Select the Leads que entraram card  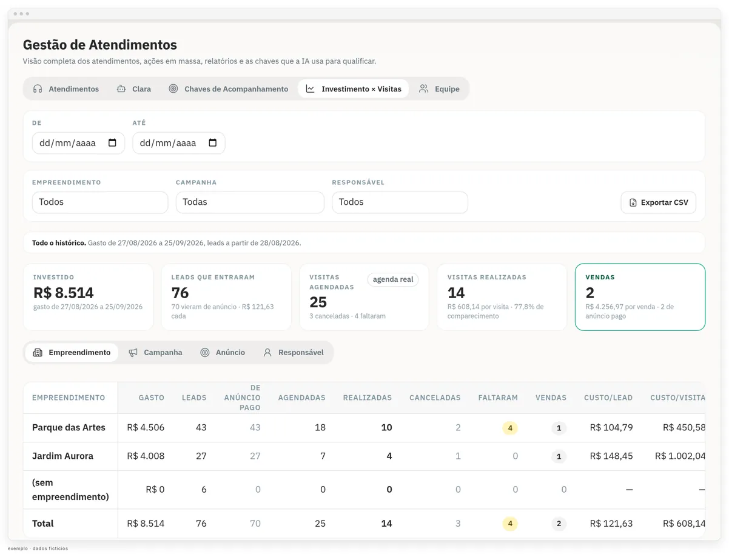pos(226,297)
